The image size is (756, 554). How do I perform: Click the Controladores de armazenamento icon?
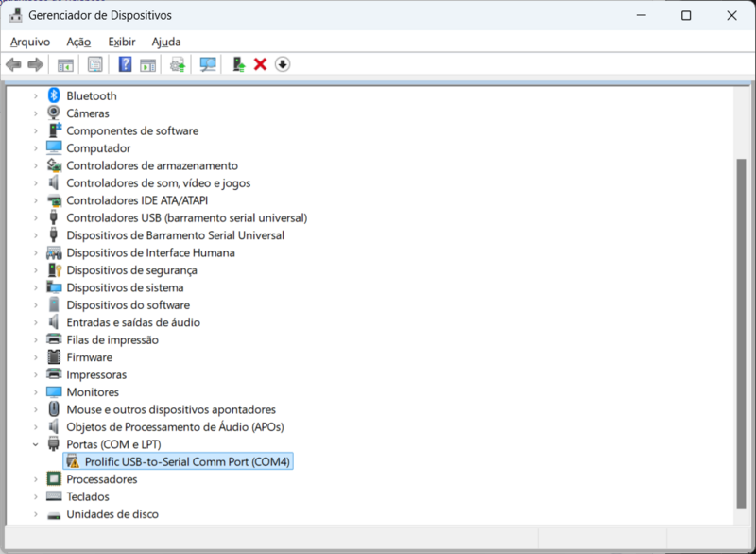54,165
